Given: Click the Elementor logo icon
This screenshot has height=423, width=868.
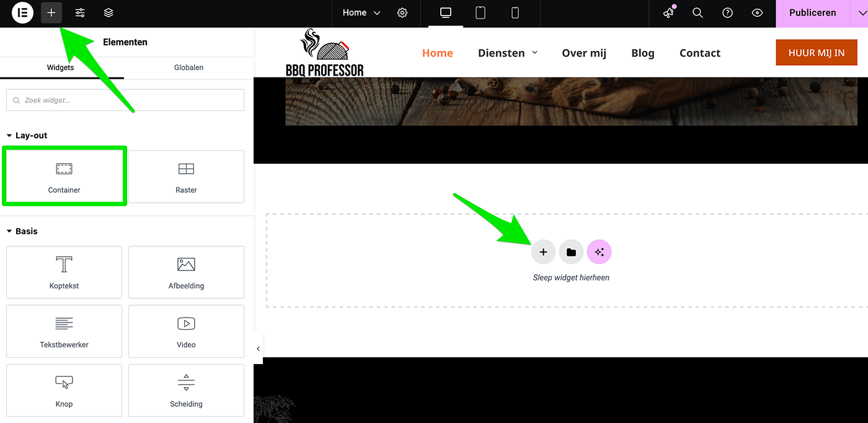Looking at the screenshot, I should [x=22, y=13].
